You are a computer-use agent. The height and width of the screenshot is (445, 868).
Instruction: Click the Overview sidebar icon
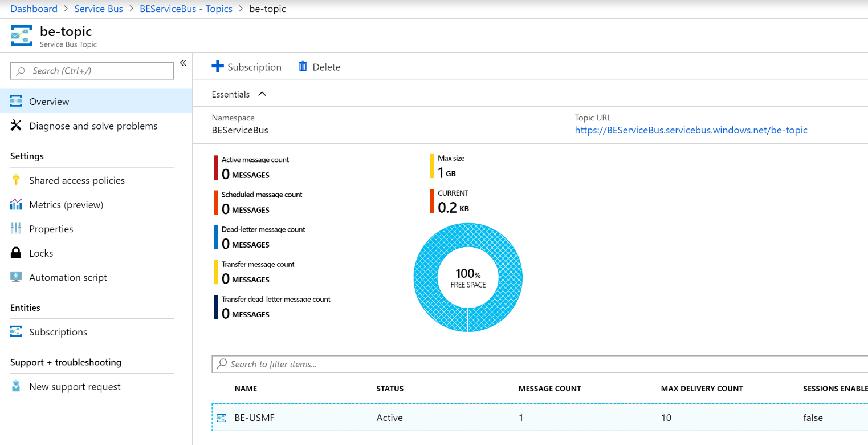pyautogui.click(x=16, y=101)
